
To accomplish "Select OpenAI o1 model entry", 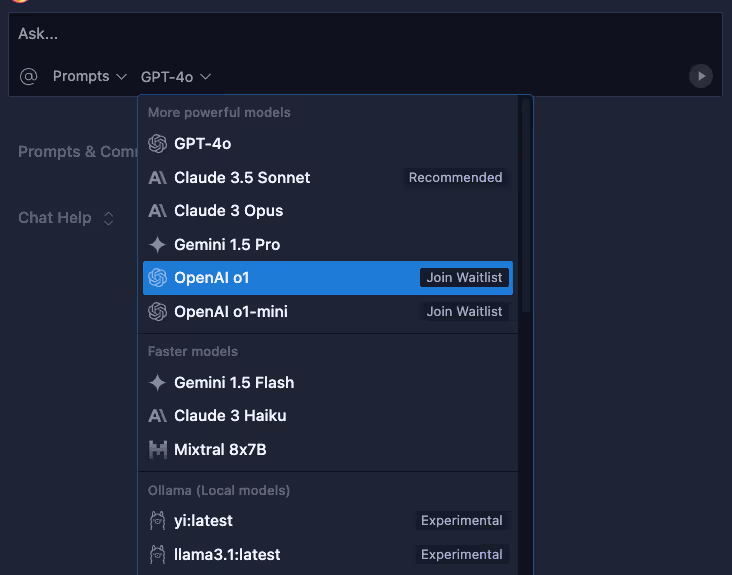I will [x=328, y=278].
